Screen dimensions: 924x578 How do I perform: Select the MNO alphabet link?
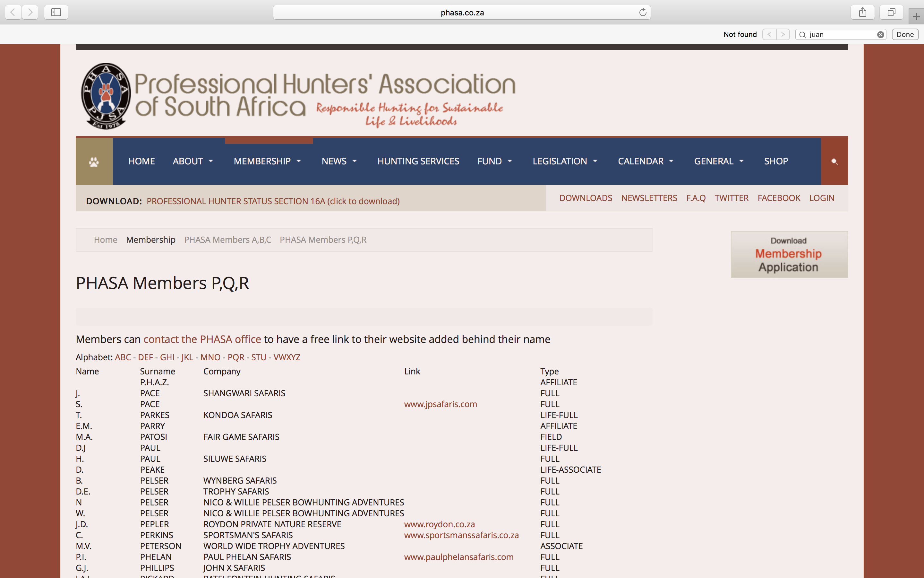[210, 357]
